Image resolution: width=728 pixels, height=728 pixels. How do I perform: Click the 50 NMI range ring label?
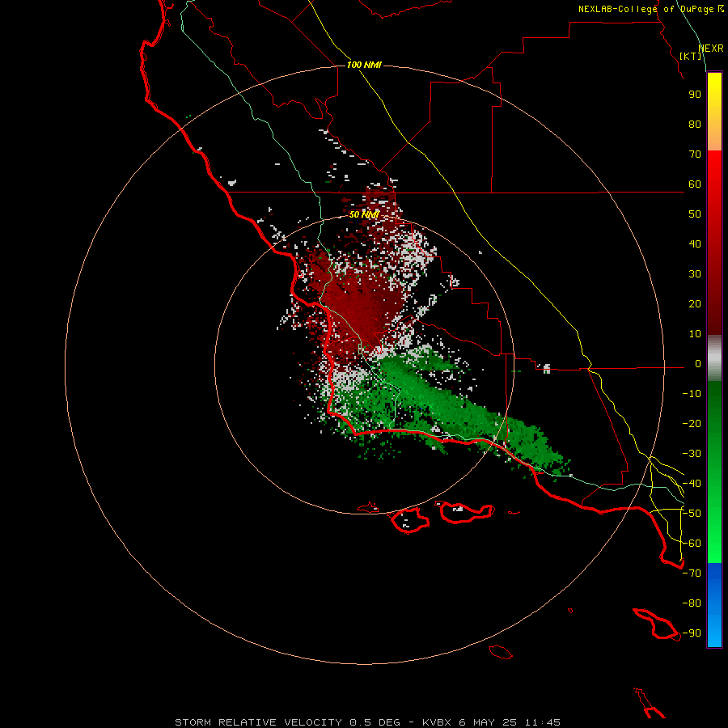coord(364,214)
